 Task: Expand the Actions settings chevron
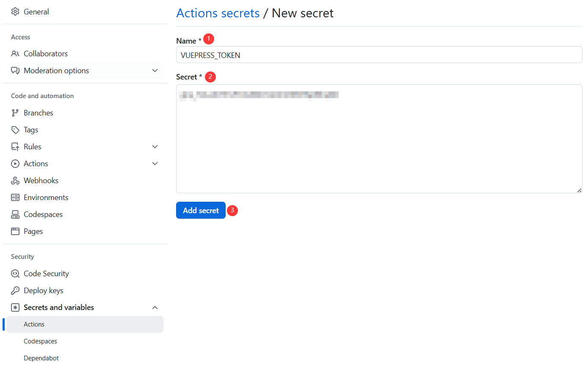click(x=155, y=164)
